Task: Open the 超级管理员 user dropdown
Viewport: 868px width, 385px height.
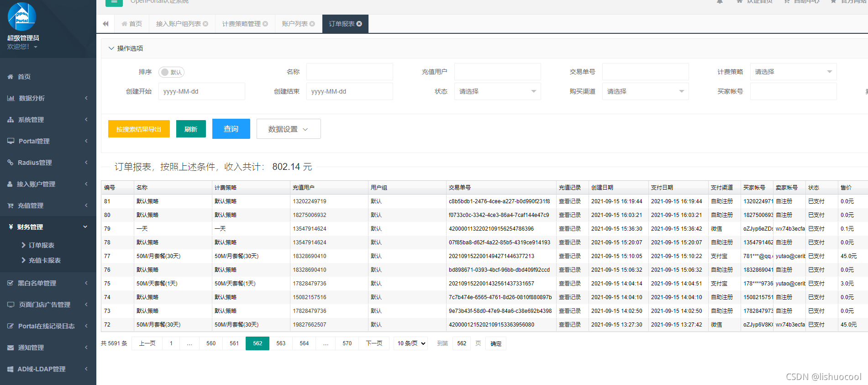Action: [x=23, y=42]
